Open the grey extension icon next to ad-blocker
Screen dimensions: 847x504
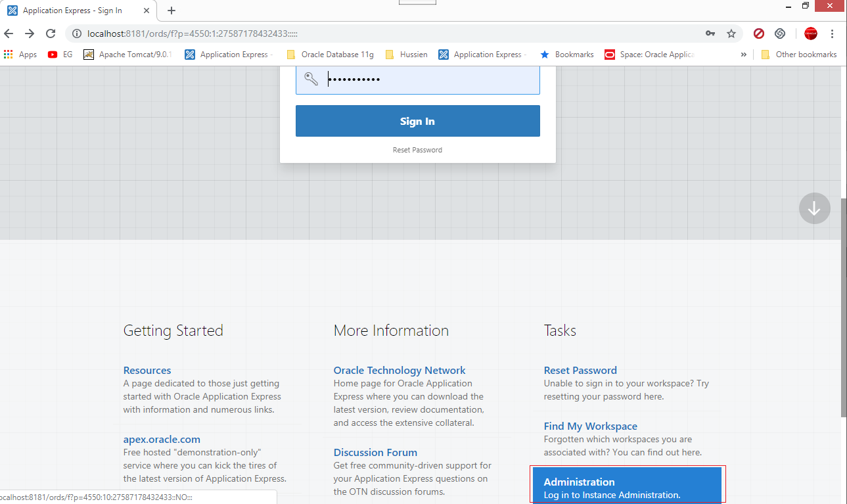pyautogui.click(x=779, y=33)
